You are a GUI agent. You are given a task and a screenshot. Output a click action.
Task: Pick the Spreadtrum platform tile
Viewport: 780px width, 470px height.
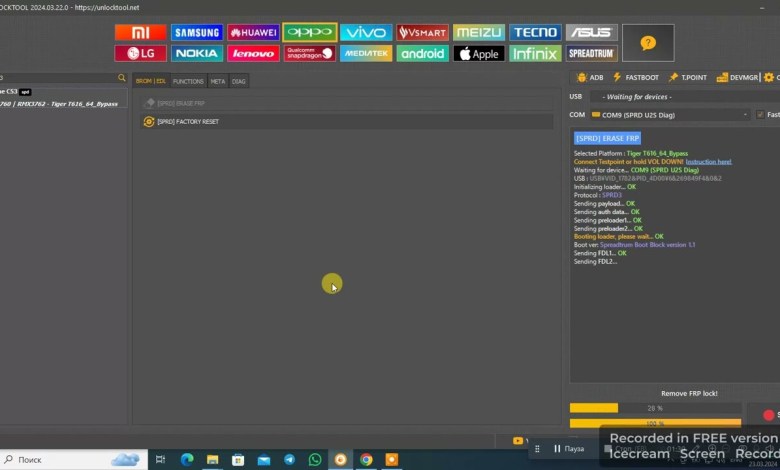(591, 53)
